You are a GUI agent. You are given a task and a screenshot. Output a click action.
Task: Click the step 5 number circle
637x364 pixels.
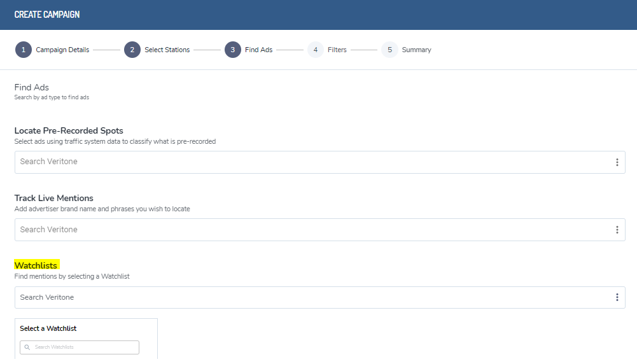coord(389,50)
